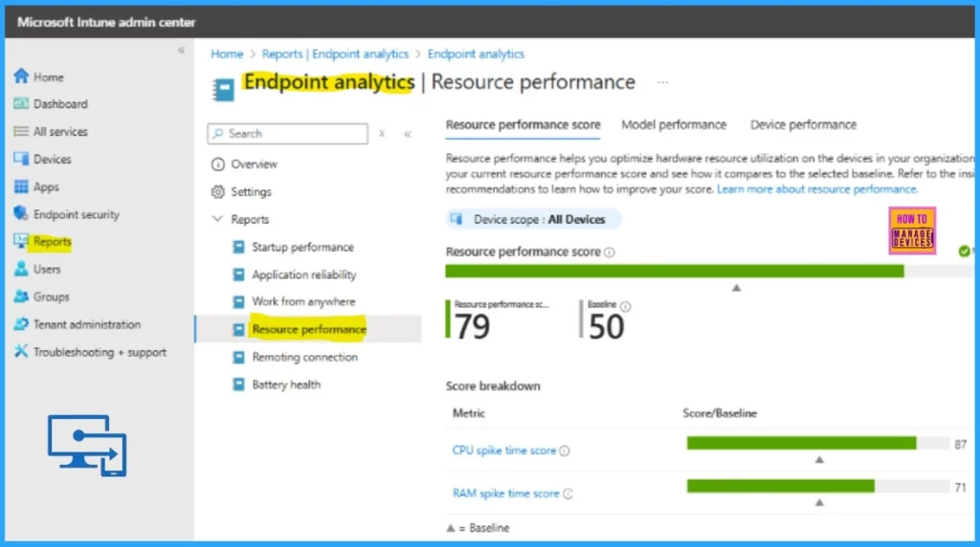
Task: Click the Overview info icon
Action: point(217,164)
